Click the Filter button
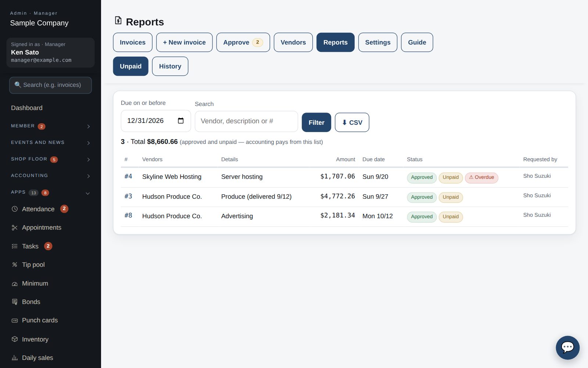The width and height of the screenshot is (588, 368). pos(316,123)
